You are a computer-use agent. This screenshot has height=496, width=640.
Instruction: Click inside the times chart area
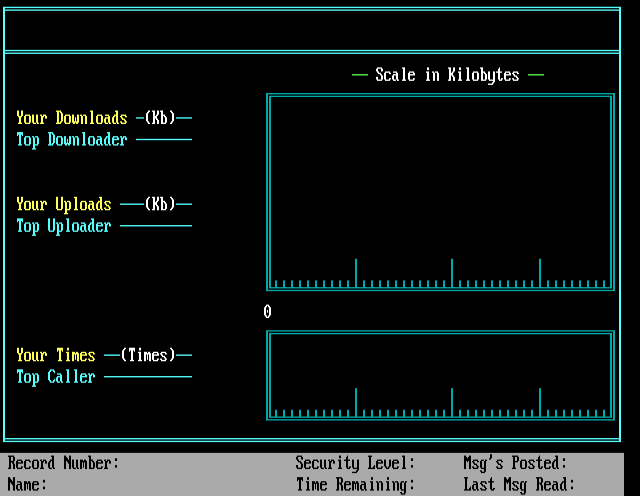click(440, 375)
